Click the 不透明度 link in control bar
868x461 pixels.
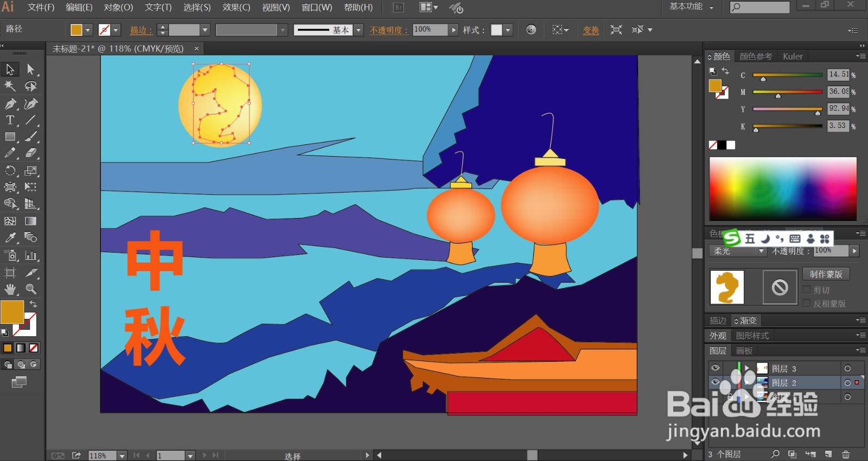[x=388, y=30]
